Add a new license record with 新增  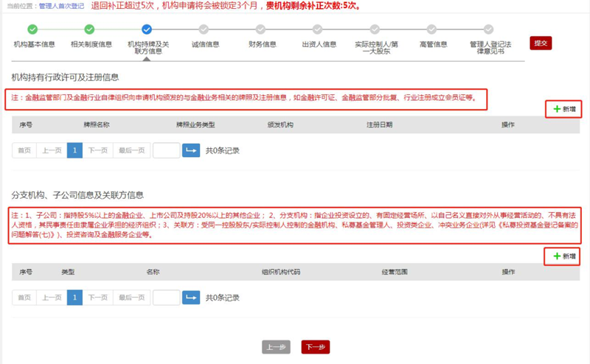563,109
